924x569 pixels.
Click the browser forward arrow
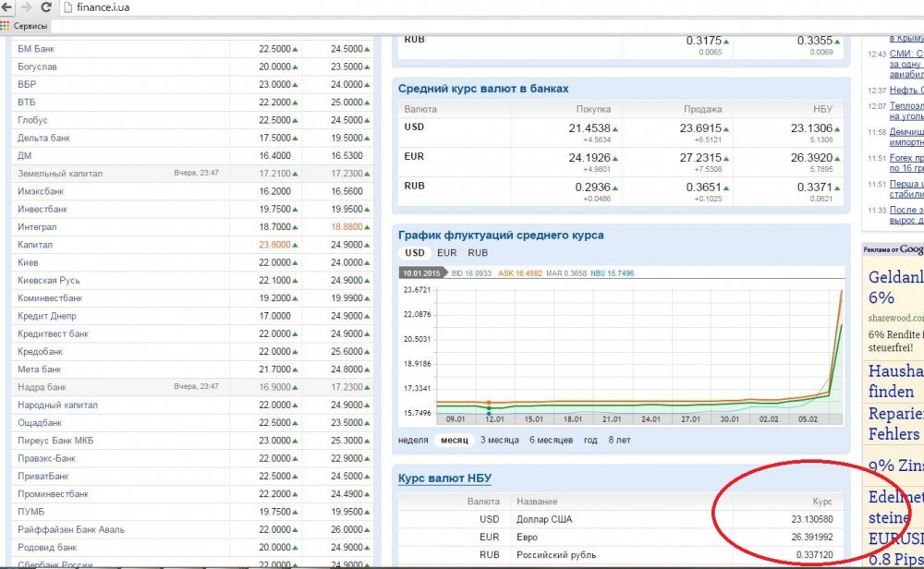[27, 7]
